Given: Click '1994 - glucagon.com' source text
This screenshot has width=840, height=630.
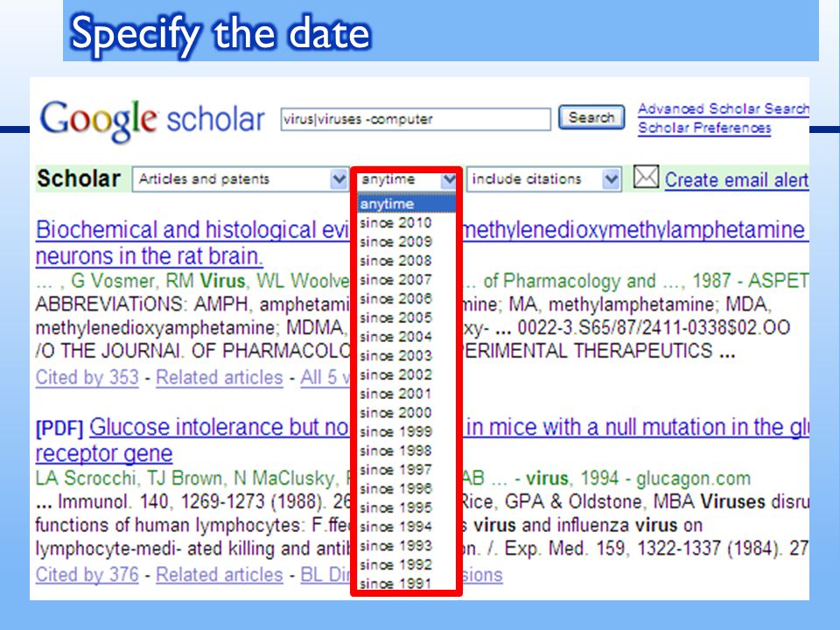Looking at the screenshot, I should point(665,478).
